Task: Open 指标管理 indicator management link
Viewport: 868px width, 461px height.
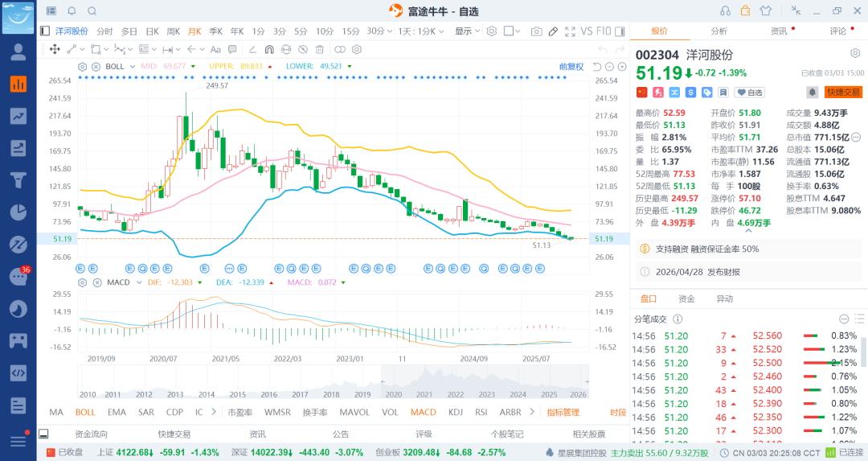Action: [563, 412]
